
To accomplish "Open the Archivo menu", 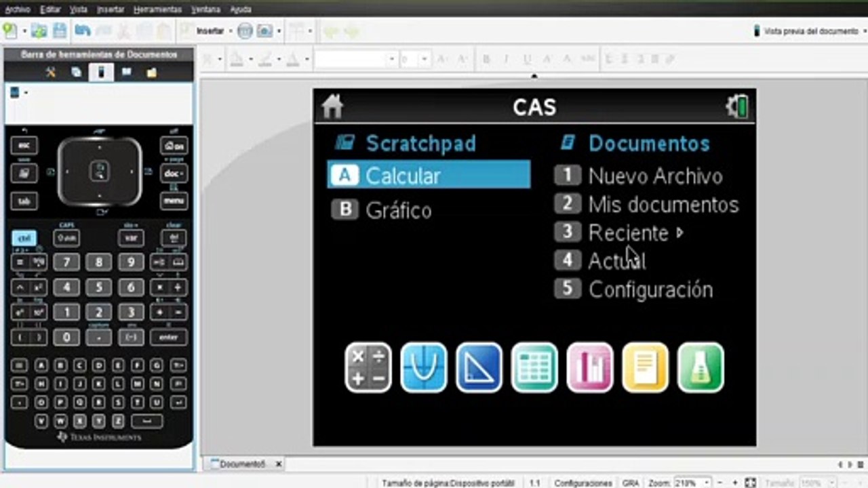I will [x=18, y=9].
